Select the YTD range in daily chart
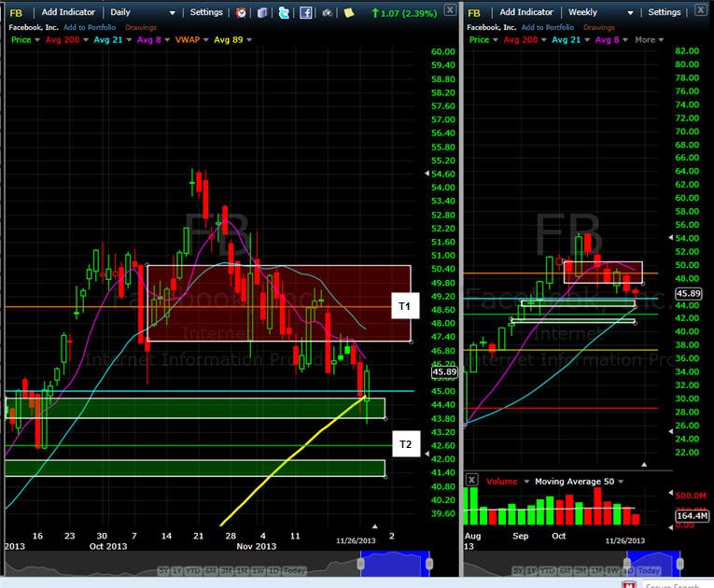 pyautogui.click(x=193, y=570)
